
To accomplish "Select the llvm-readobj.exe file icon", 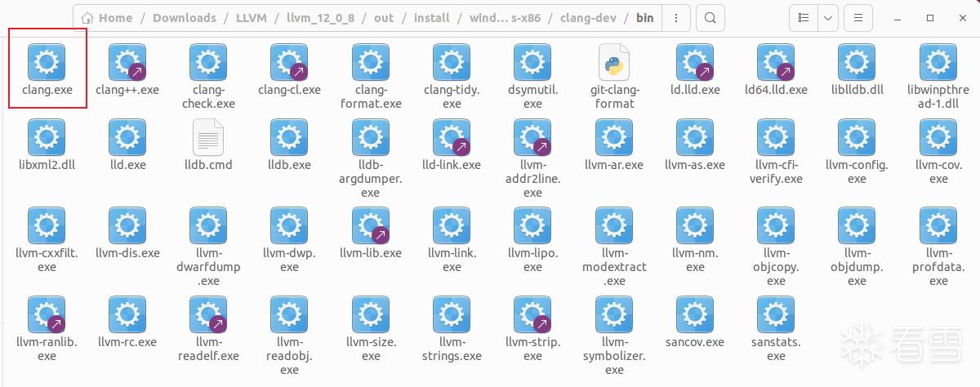I will [289, 314].
